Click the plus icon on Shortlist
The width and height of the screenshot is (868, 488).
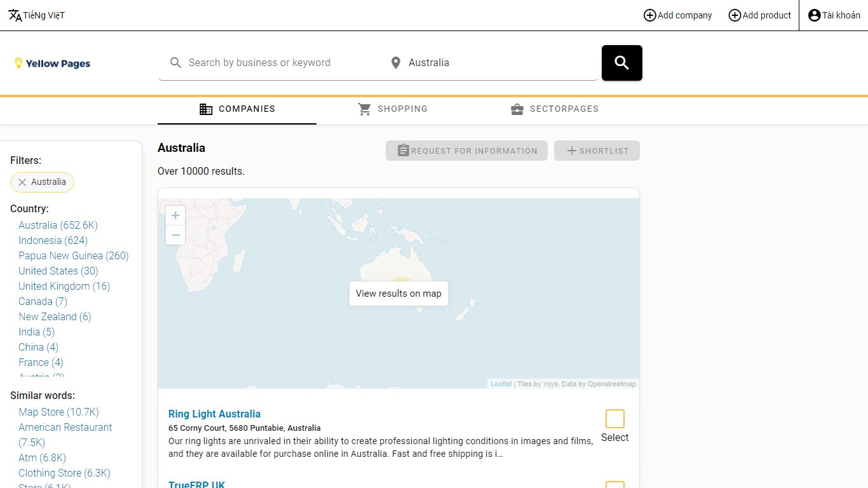(x=572, y=151)
